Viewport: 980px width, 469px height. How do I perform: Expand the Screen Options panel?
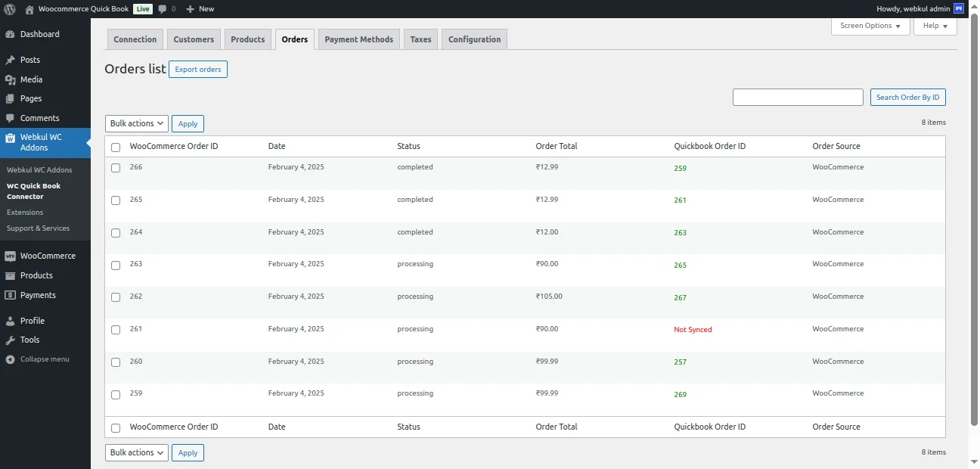(x=870, y=26)
